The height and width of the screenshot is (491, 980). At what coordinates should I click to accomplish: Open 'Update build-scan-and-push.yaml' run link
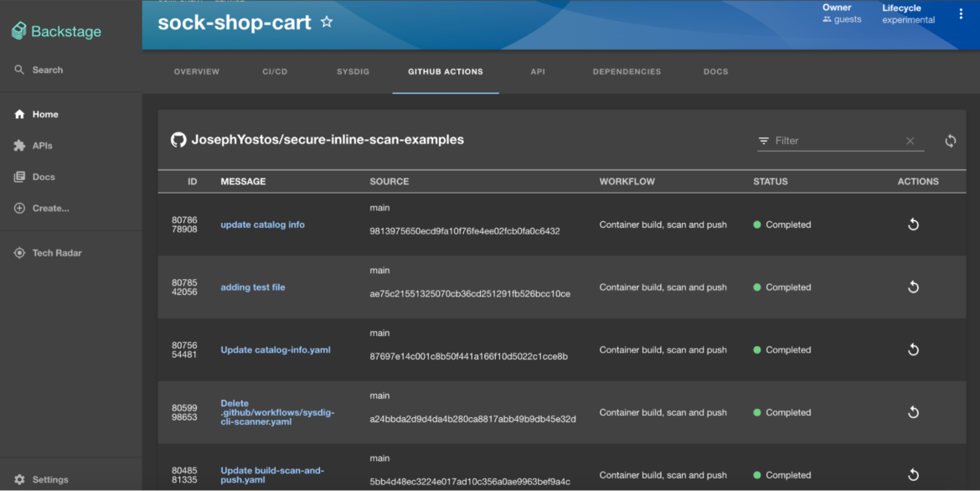pos(272,475)
